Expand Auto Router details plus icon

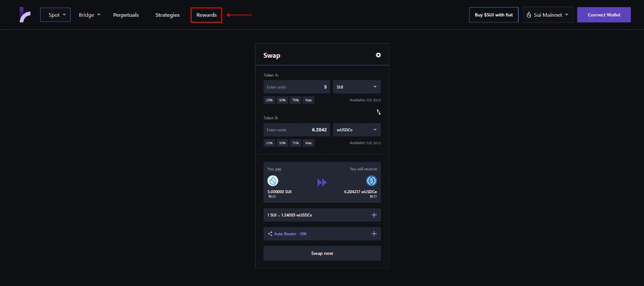374,234
